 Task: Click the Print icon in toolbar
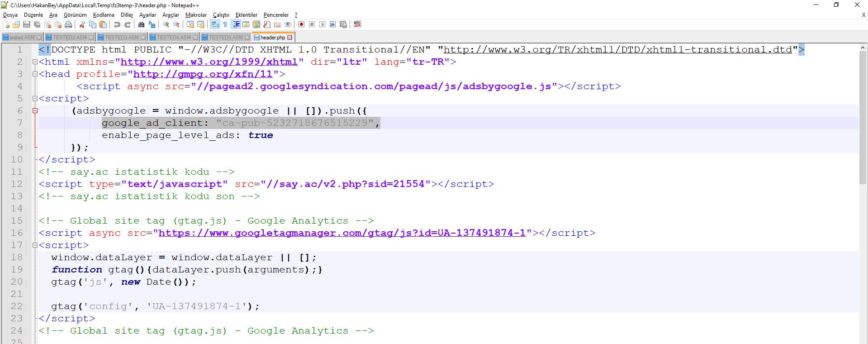coord(68,24)
